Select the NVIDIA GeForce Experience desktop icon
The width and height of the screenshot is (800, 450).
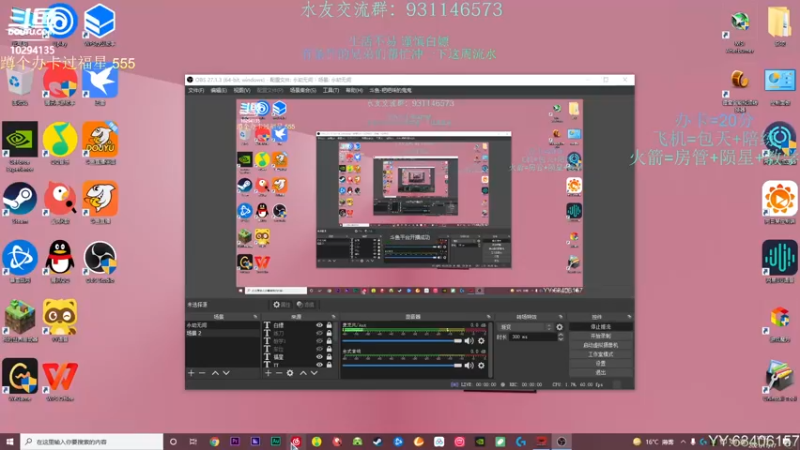[20, 146]
